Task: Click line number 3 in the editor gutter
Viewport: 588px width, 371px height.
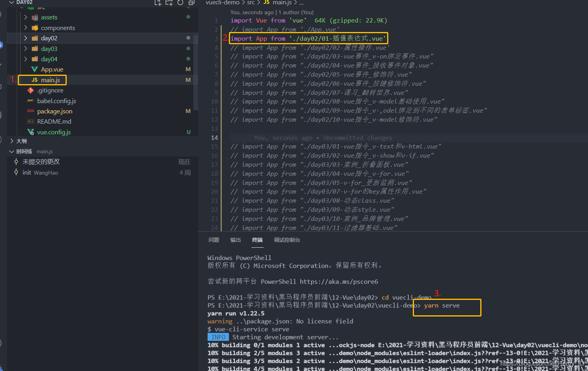Action: tap(216, 39)
